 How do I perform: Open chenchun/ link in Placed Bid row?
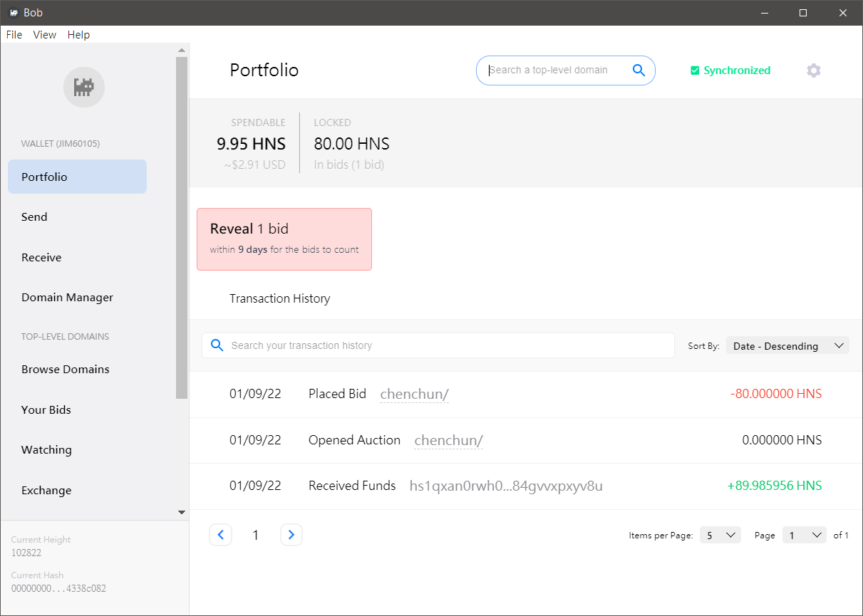click(414, 394)
